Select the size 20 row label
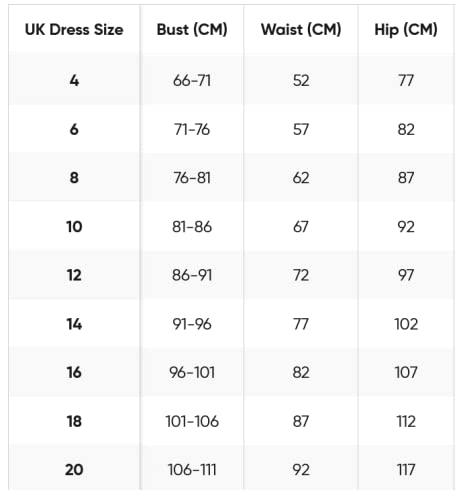 coord(74,470)
